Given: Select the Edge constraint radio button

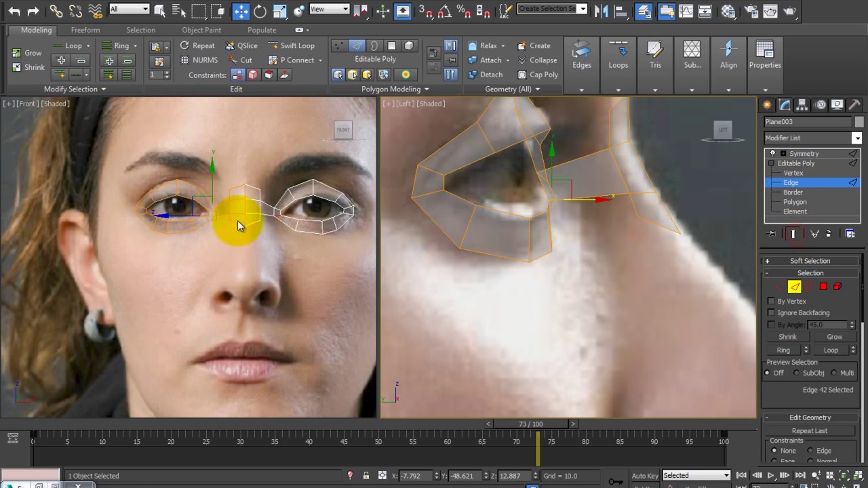Looking at the screenshot, I should 810,451.
